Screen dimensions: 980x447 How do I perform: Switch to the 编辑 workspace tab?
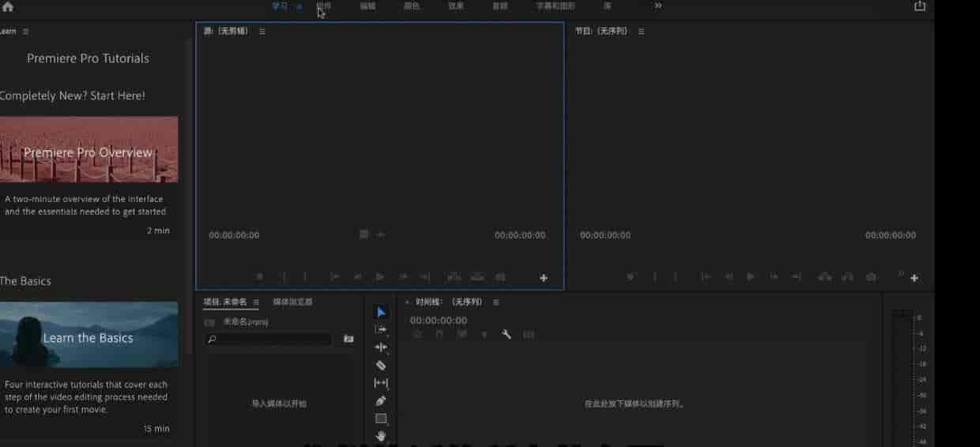point(367,6)
